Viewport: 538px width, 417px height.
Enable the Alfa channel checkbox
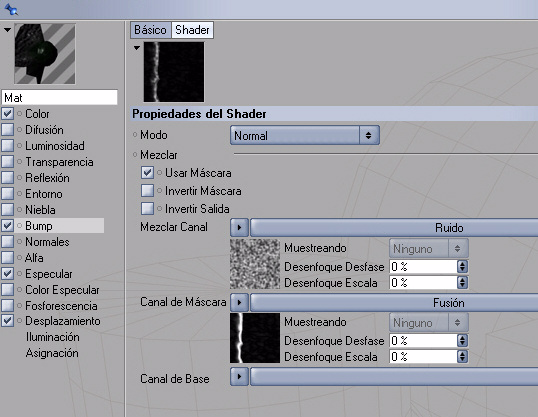[8, 257]
